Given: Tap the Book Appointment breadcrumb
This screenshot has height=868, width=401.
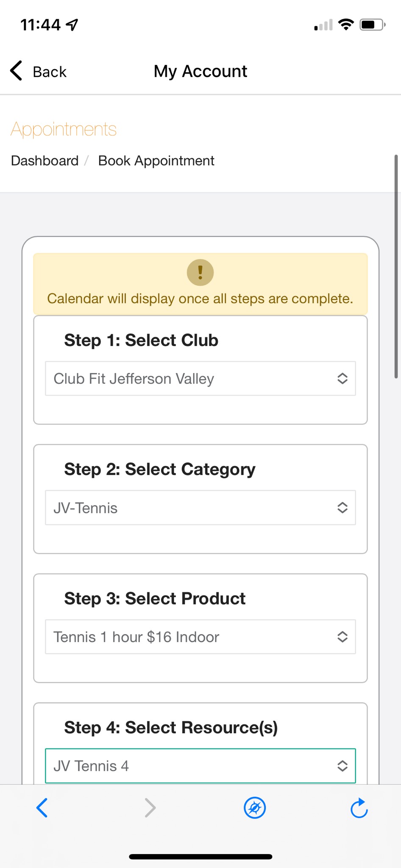Looking at the screenshot, I should point(156,161).
